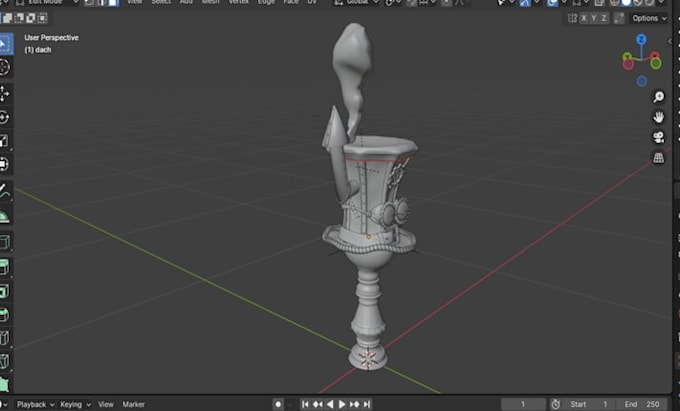Click the current frame field showing 1
This screenshot has width=680, height=411.
tap(523, 404)
